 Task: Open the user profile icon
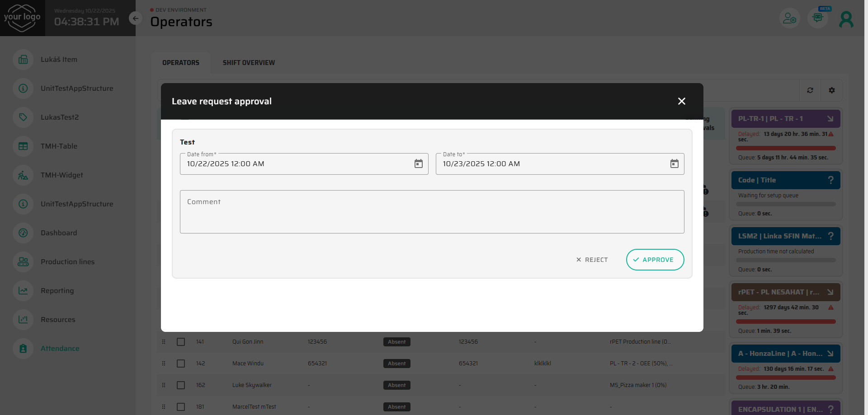846,19
